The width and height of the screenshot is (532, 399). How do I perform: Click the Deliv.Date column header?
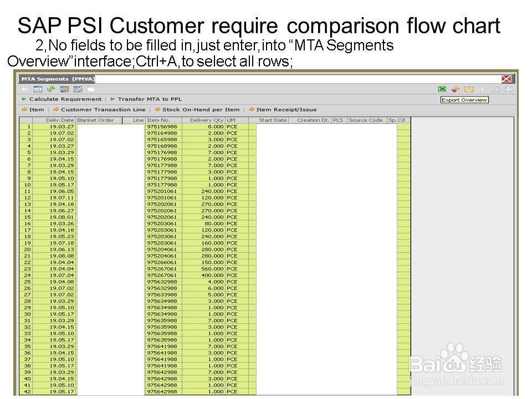point(54,120)
